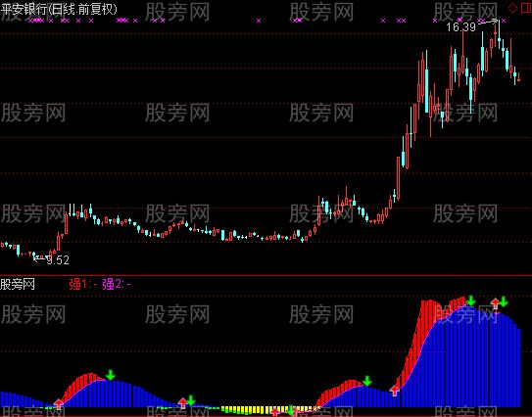Select the 平安银行(日线.前复权) chart title
Viewport: 532px width, 417px height.
tap(59, 9)
